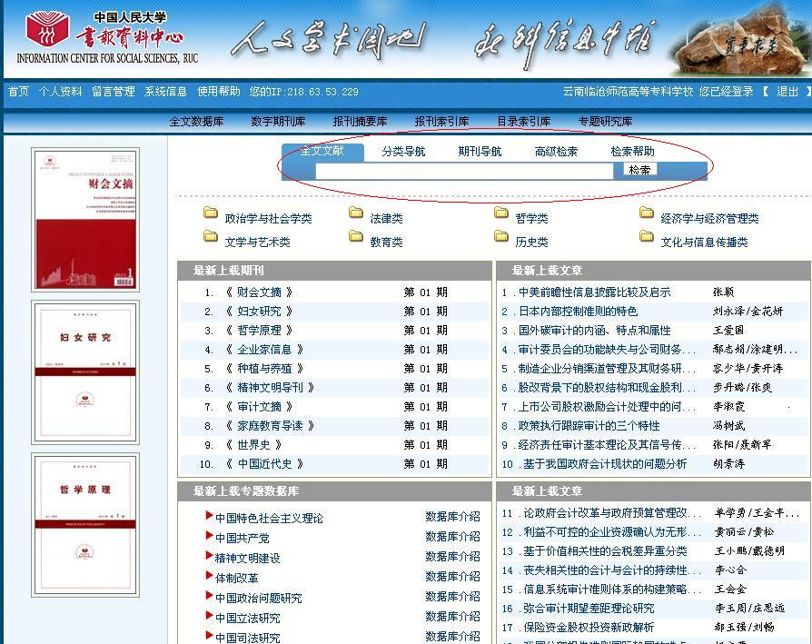Image resolution: width=812 pixels, height=644 pixels.
Task: Click the 文学与艺术类 folder icon
Action: coord(211,237)
